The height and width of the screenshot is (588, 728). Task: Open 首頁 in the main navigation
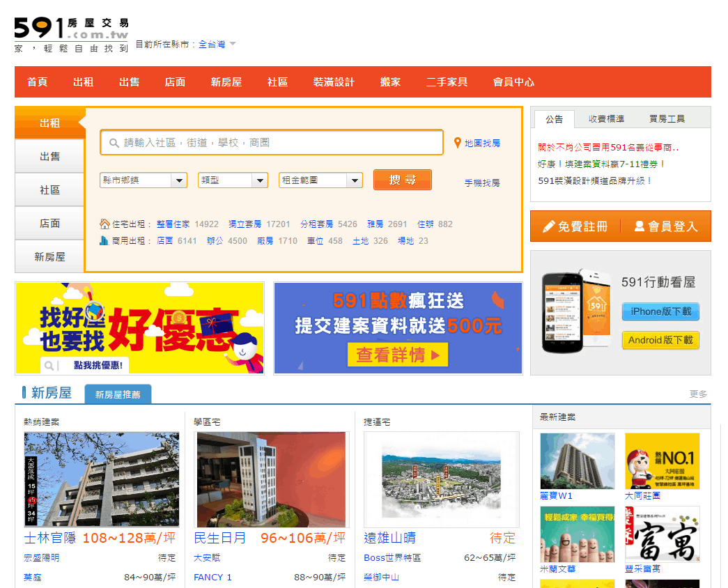point(37,82)
